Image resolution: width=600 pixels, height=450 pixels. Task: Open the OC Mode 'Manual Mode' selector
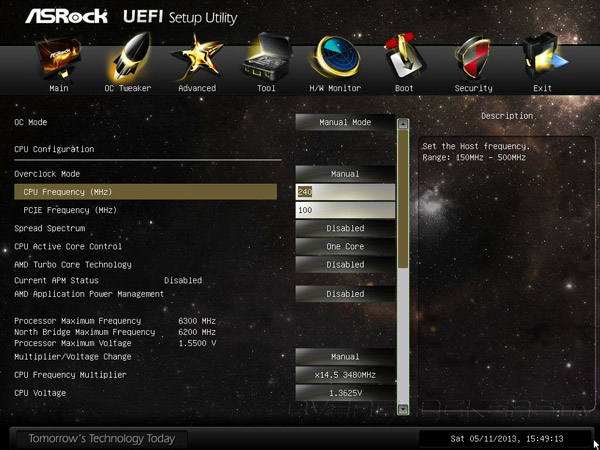point(345,122)
